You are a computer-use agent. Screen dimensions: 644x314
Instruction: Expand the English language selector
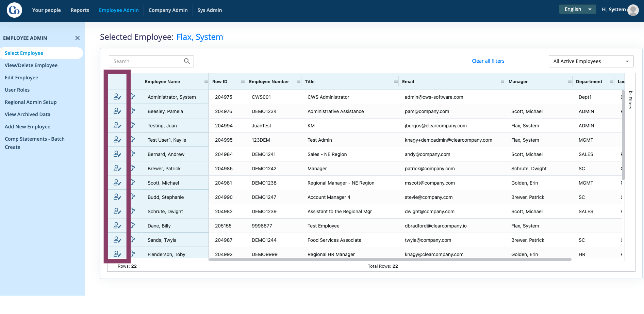click(577, 9)
